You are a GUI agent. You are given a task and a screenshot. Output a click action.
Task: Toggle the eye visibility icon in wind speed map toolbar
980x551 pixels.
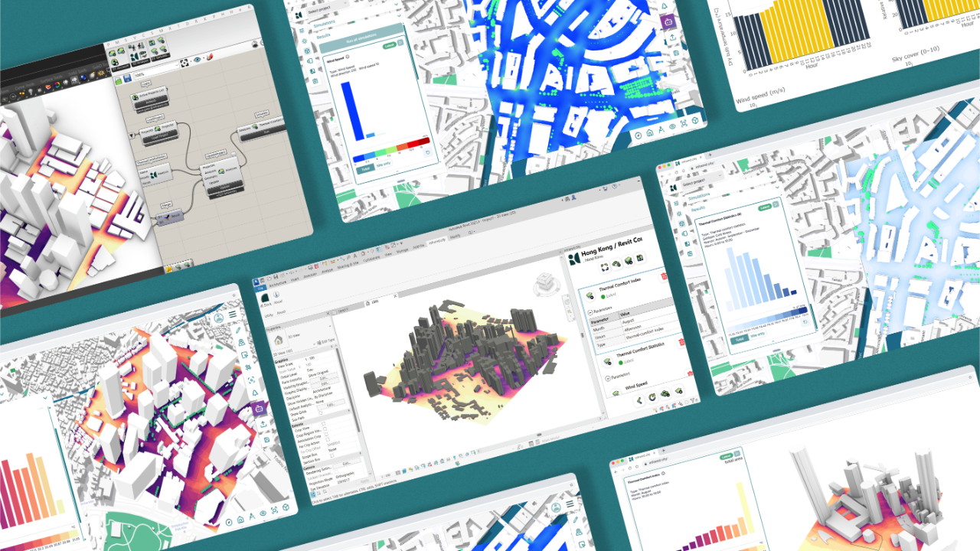673,127
